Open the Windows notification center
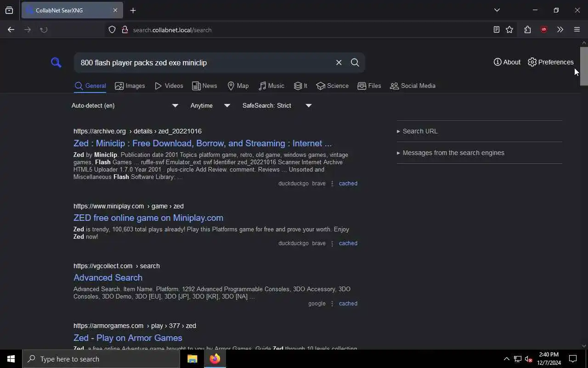 click(573, 359)
